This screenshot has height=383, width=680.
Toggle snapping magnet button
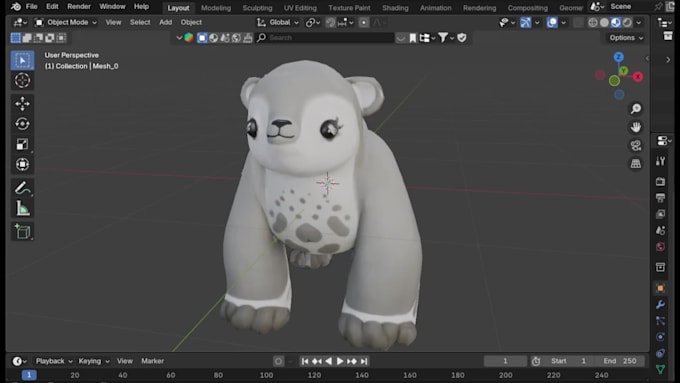[x=330, y=22]
